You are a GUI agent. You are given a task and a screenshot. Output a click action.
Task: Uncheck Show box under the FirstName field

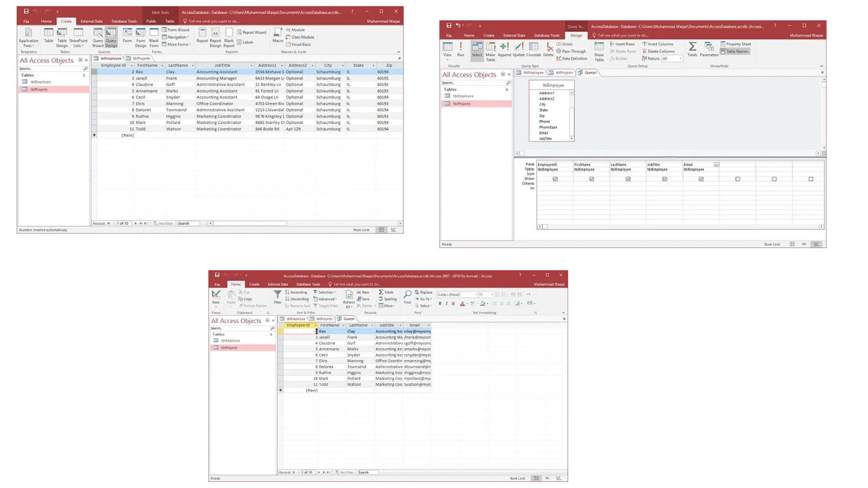tap(591, 179)
